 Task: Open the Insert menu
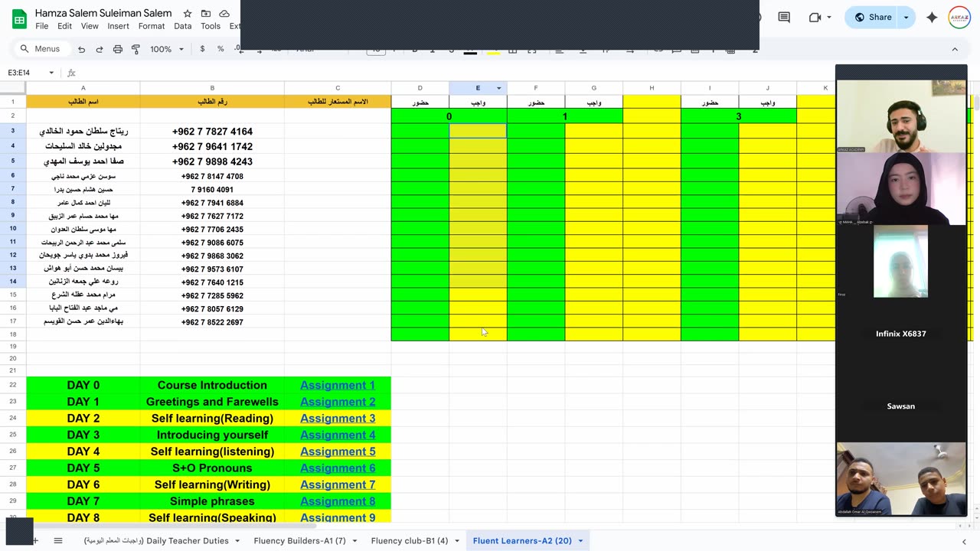tap(118, 26)
